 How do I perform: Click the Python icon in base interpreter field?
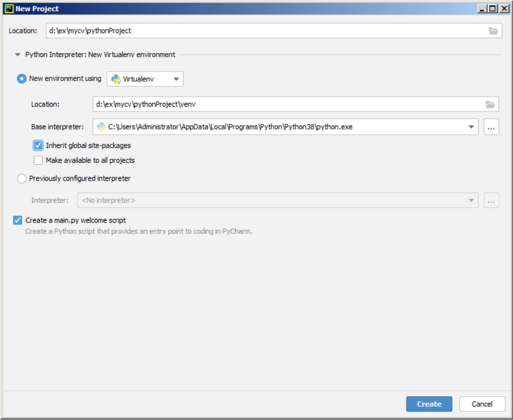[x=101, y=127]
